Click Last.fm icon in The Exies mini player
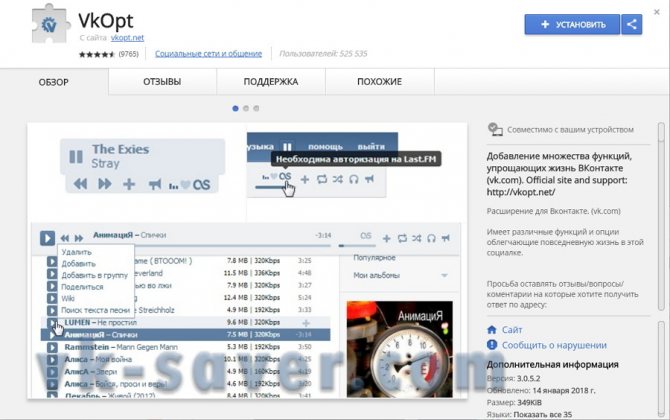Screen dimensions: 670x420 point(201,185)
